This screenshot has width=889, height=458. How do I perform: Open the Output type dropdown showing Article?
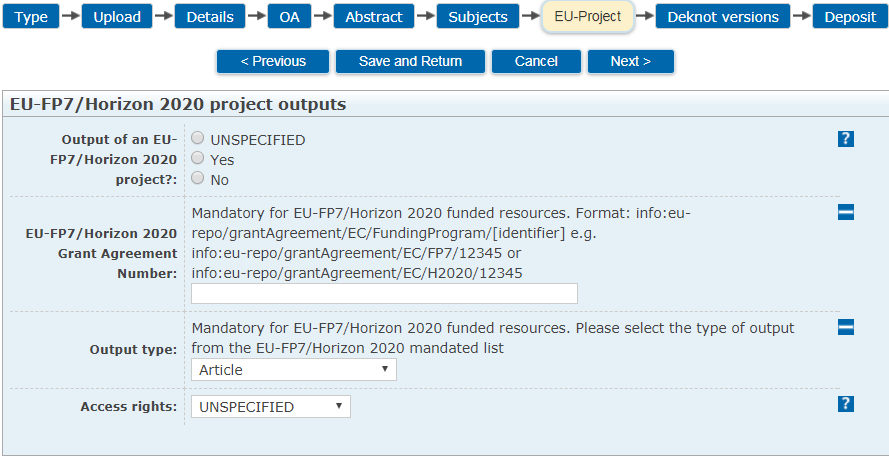click(294, 370)
